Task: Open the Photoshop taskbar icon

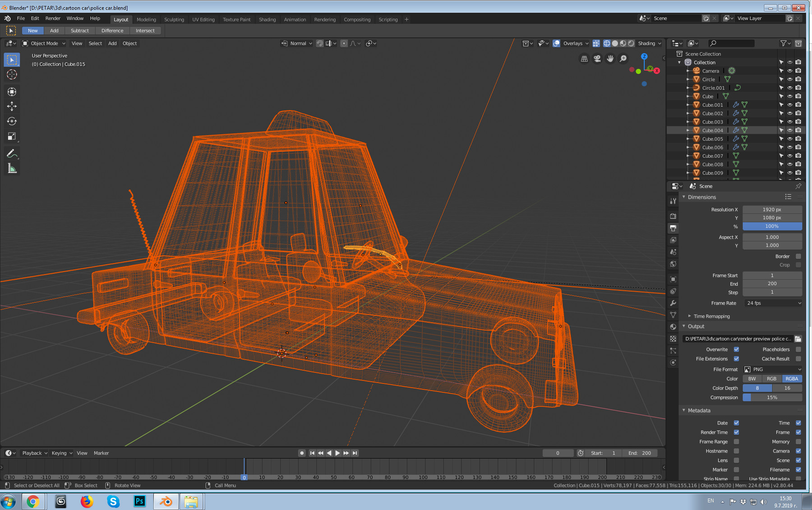Action: (139, 501)
